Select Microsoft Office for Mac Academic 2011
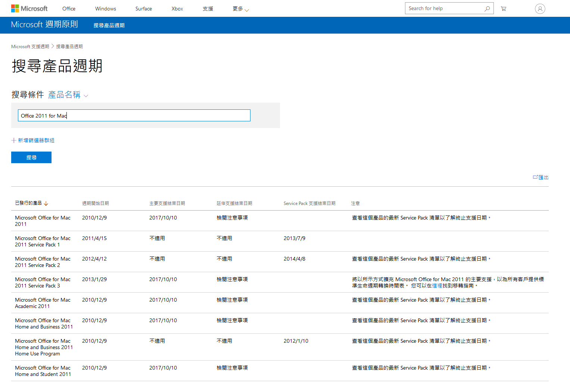 point(43,303)
